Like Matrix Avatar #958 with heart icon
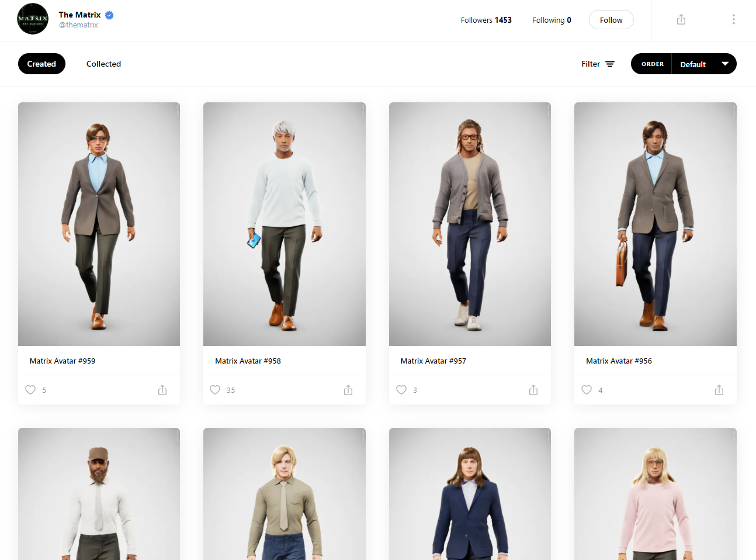This screenshot has width=756, height=560. pyautogui.click(x=215, y=390)
